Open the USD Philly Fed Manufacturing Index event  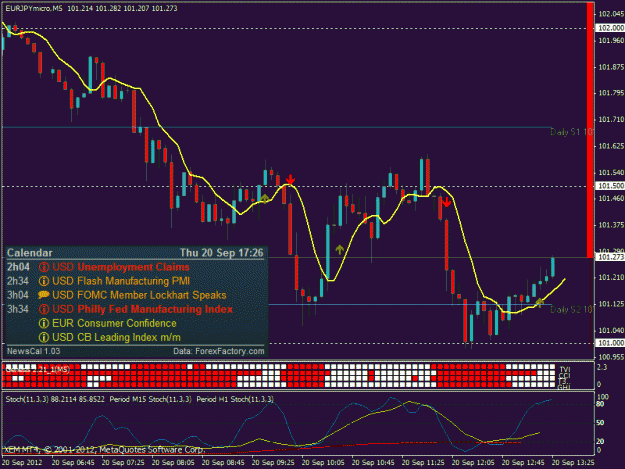point(142,309)
